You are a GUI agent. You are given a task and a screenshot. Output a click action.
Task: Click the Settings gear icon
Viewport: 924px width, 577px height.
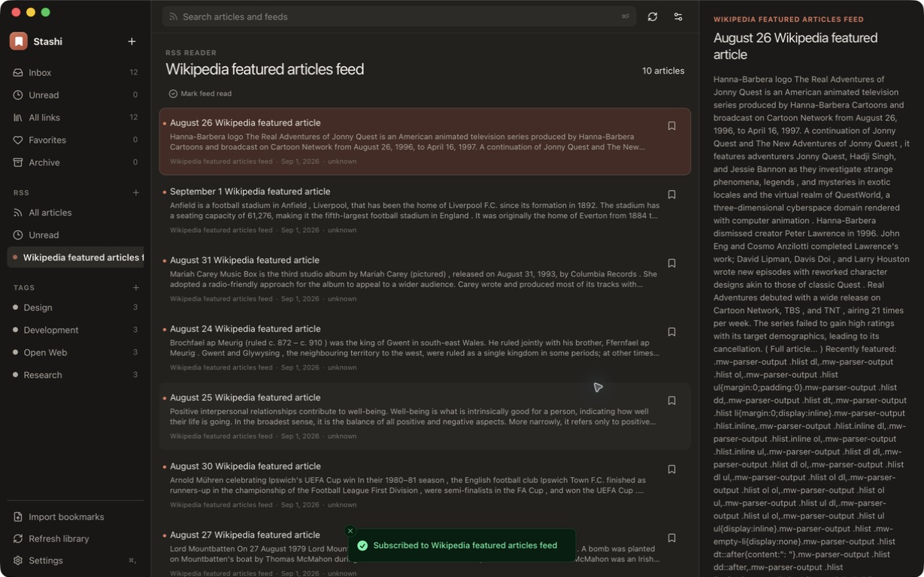tap(18, 560)
